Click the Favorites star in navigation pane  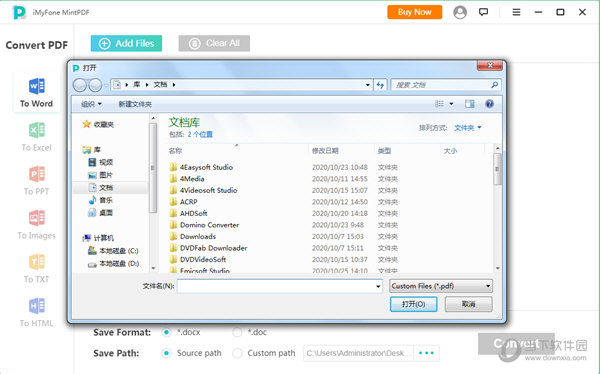87,124
